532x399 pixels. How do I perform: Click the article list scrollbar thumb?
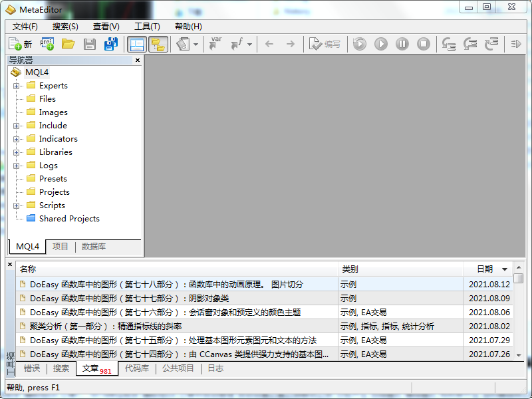click(519, 278)
